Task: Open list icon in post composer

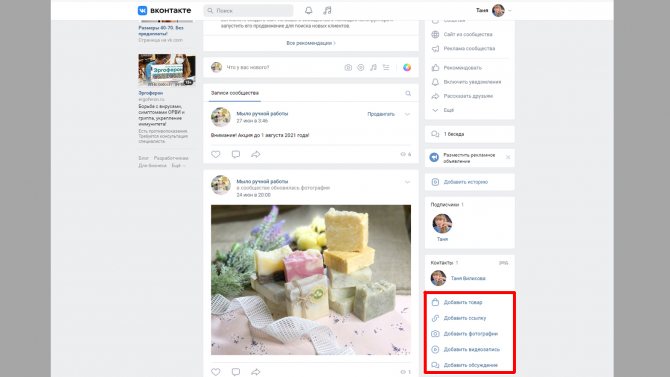Action: coord(386,68)
